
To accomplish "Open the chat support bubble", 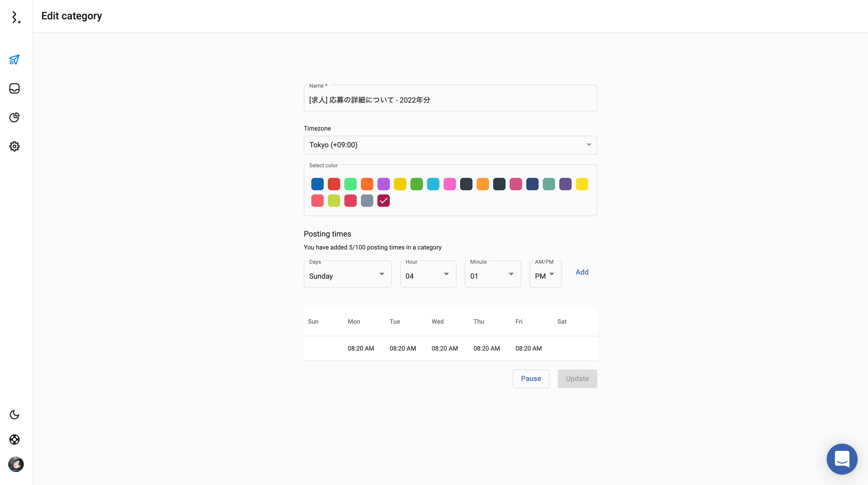I will tap(842, 459).
